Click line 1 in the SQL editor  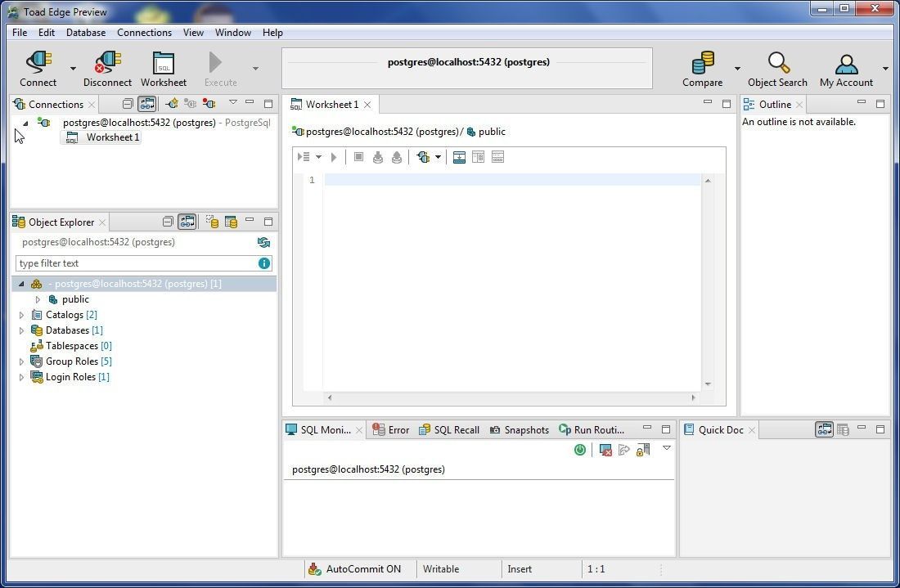[512, 180]
